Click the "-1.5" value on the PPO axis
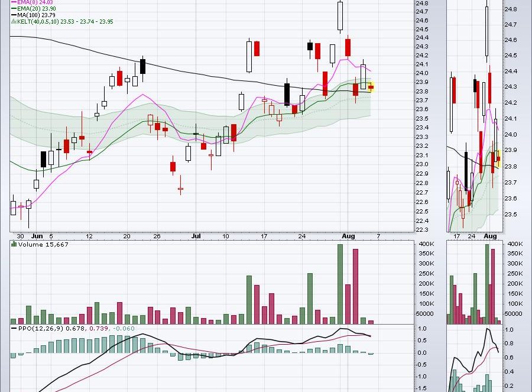 click(421, 388)
